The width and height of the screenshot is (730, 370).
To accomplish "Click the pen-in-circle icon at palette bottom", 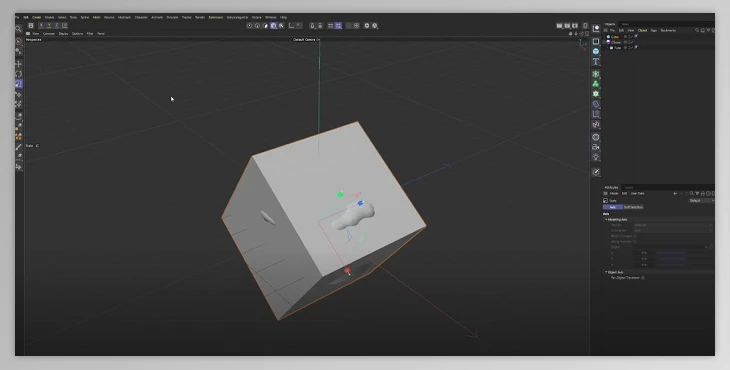I will 596,172.
